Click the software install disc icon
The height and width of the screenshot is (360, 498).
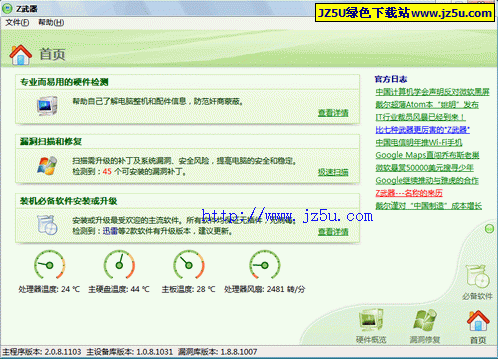click(x=47, y=225)
